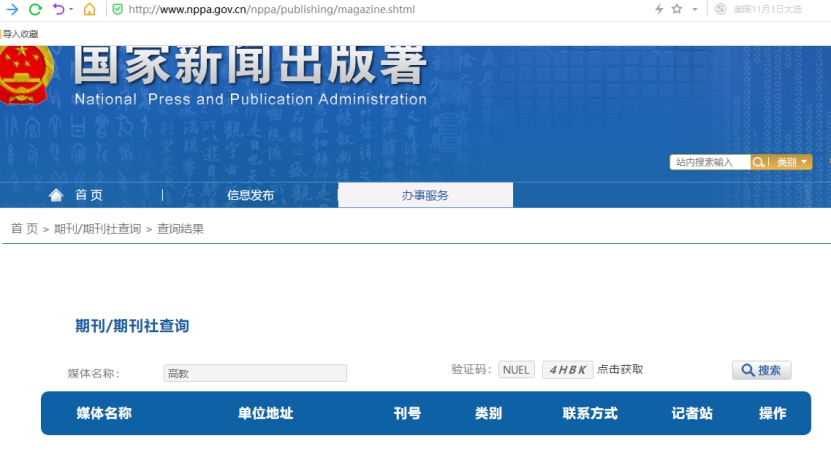Viewport: 831px width, 450px height.
Task: Click the 媒体名称 table column header
Action: pyautogui.click(x=104, y=413)
